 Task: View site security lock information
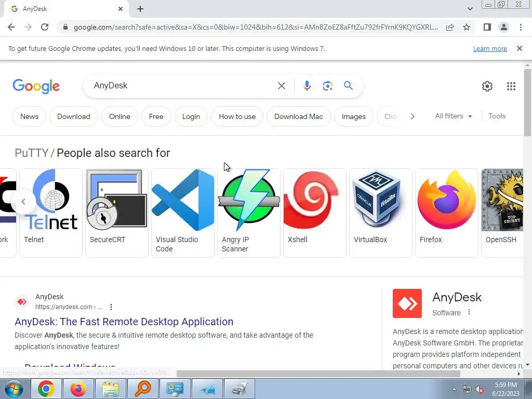pos(65,27)
